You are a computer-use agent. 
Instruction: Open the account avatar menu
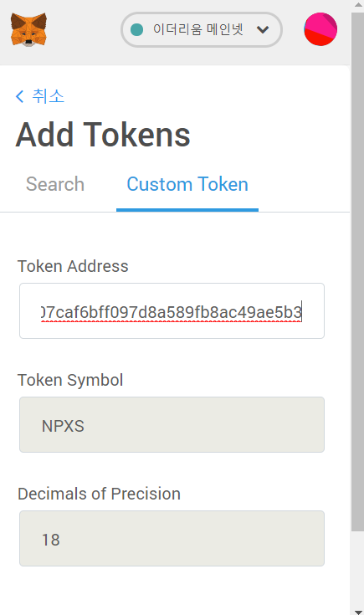[320, 29]
